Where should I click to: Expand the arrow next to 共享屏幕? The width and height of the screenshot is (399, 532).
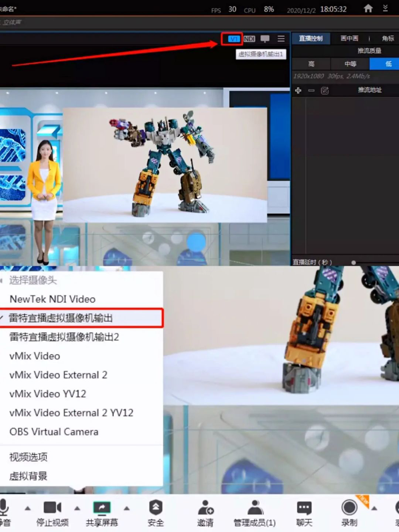tap(127, 508)
